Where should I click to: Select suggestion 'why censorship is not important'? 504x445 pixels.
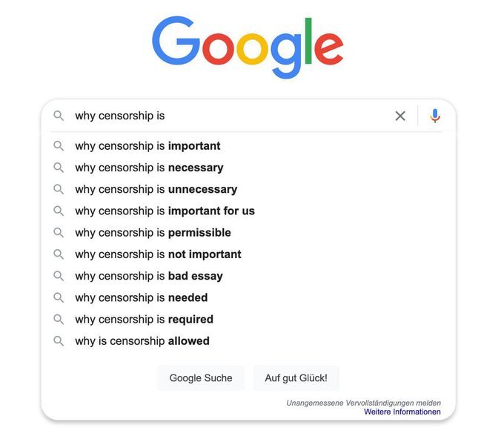click(248, 254)
